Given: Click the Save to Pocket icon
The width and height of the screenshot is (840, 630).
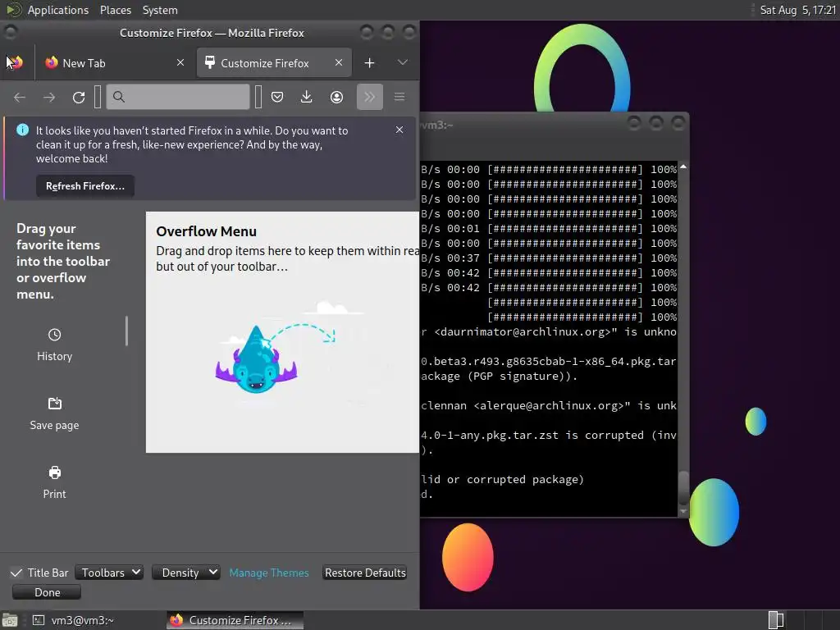Looking at the screenshot, I should tap(277, 97).
